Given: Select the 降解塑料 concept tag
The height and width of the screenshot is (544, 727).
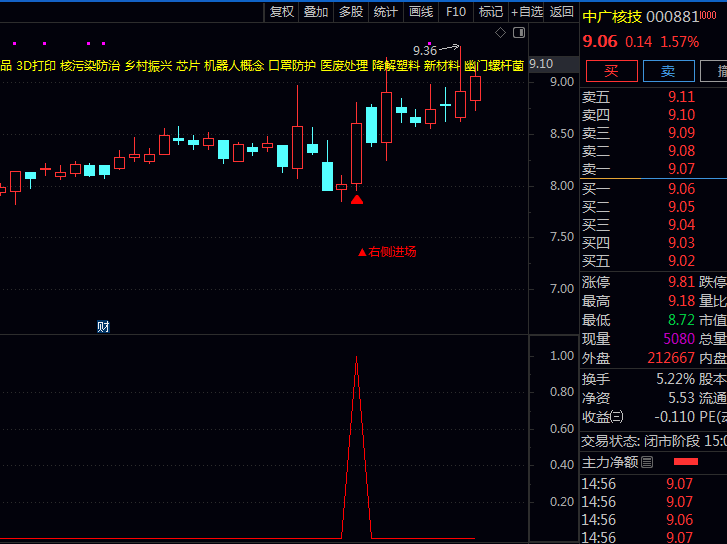Looking at the screenshot, I should [x=396, y=66].
